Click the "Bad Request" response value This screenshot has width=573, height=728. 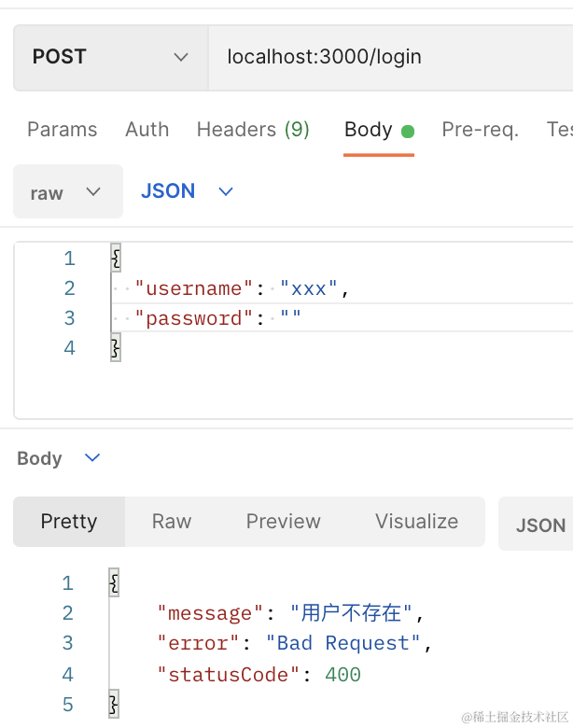[342, 643]
